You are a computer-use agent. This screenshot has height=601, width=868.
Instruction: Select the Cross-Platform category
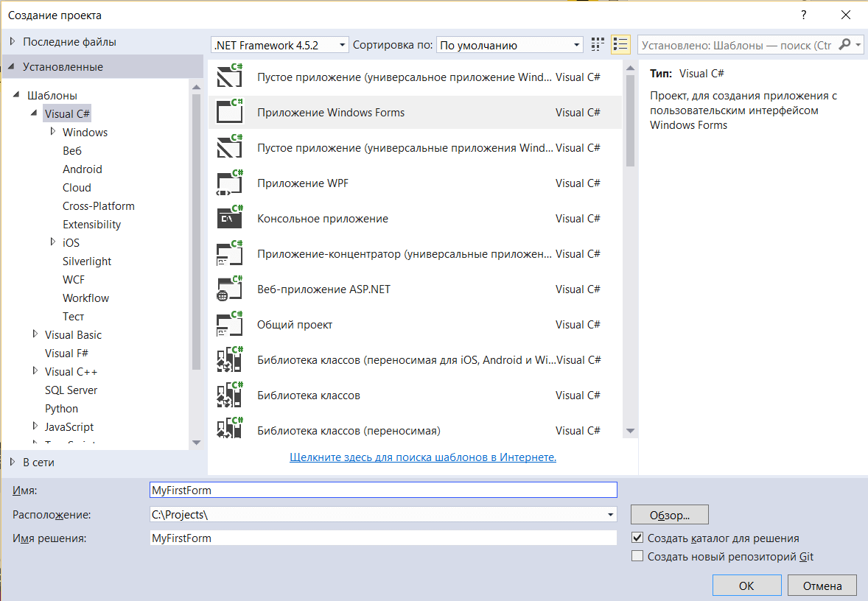[99, 205]
